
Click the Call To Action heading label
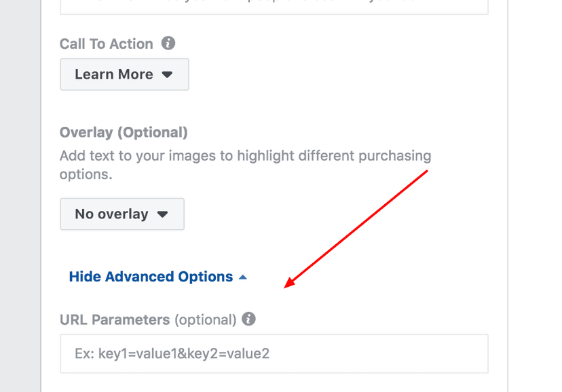point(107,43)
